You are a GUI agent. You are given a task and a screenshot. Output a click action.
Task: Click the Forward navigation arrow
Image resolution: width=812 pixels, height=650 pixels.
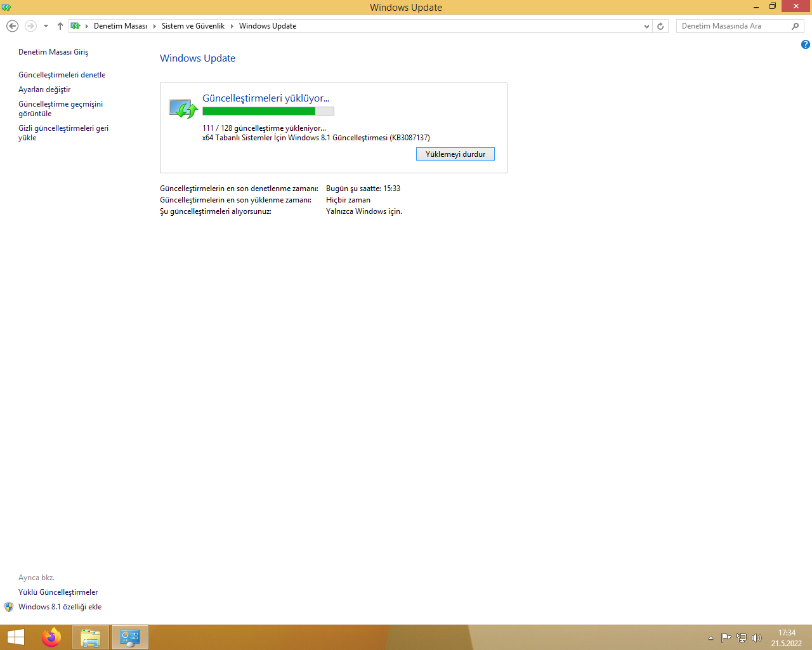tap(30, 26)
